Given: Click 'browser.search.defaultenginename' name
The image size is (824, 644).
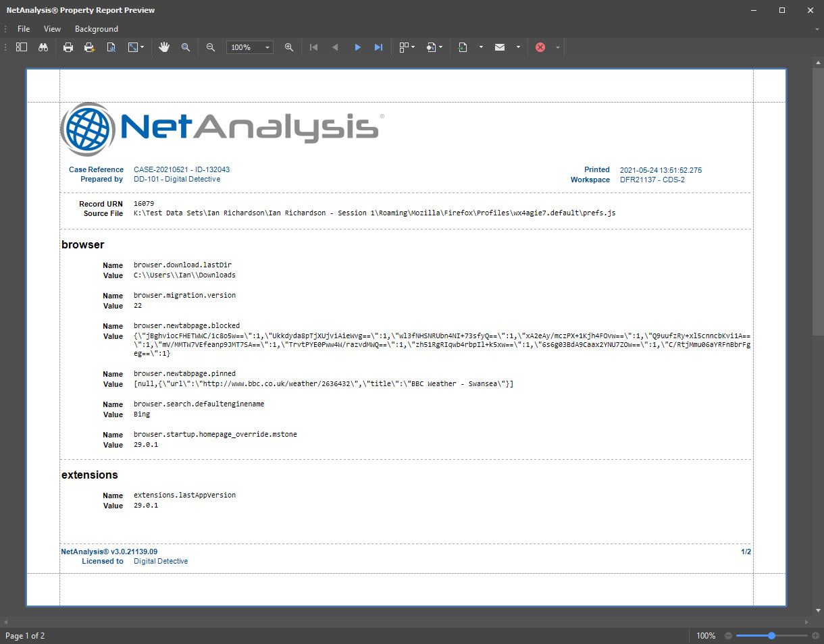Looking at the screenshot, I should tap(199, 404).
